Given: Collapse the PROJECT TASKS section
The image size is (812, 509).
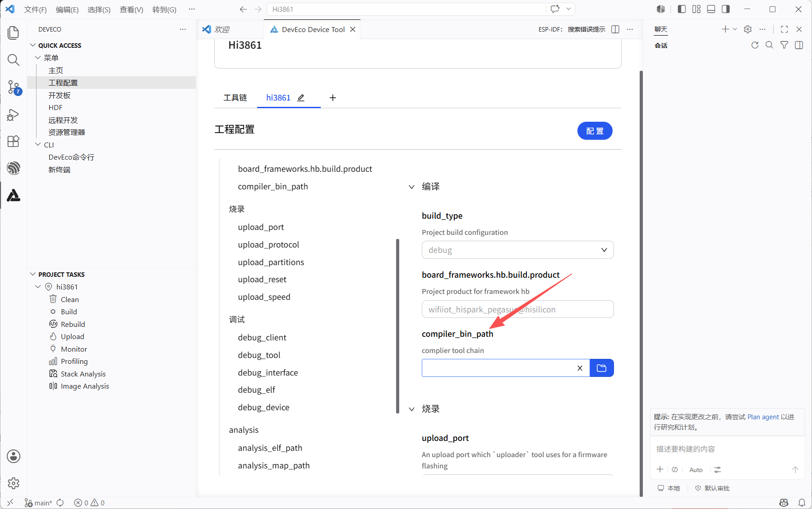Looking at the screenshot, I should (32, 274).
